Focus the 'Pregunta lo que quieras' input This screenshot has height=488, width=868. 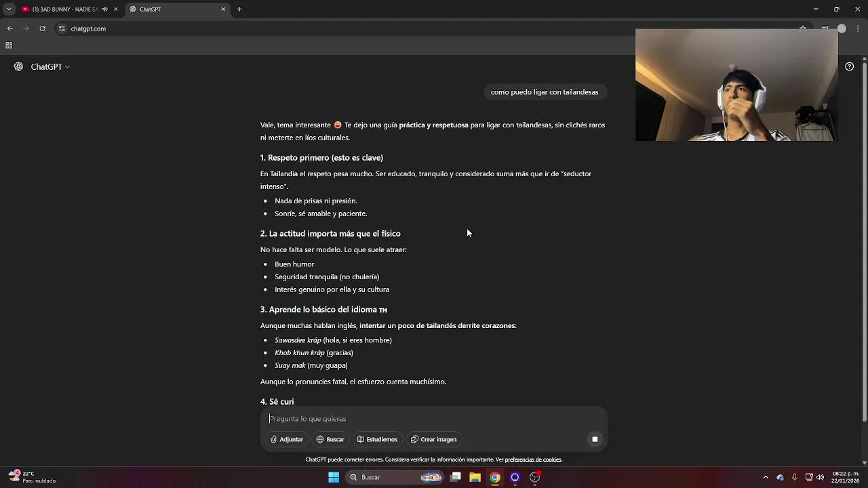[434, 419]
